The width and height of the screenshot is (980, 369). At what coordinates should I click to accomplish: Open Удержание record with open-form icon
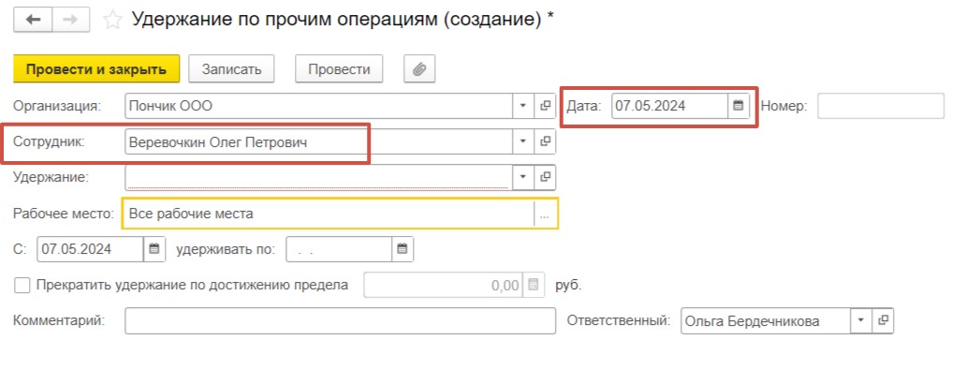545,177
